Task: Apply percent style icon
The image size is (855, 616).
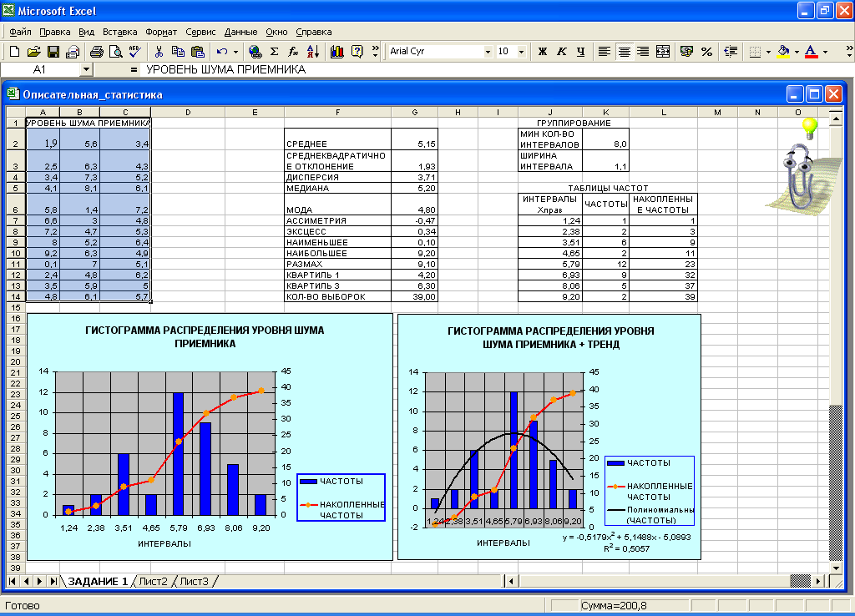Action: 706,51
